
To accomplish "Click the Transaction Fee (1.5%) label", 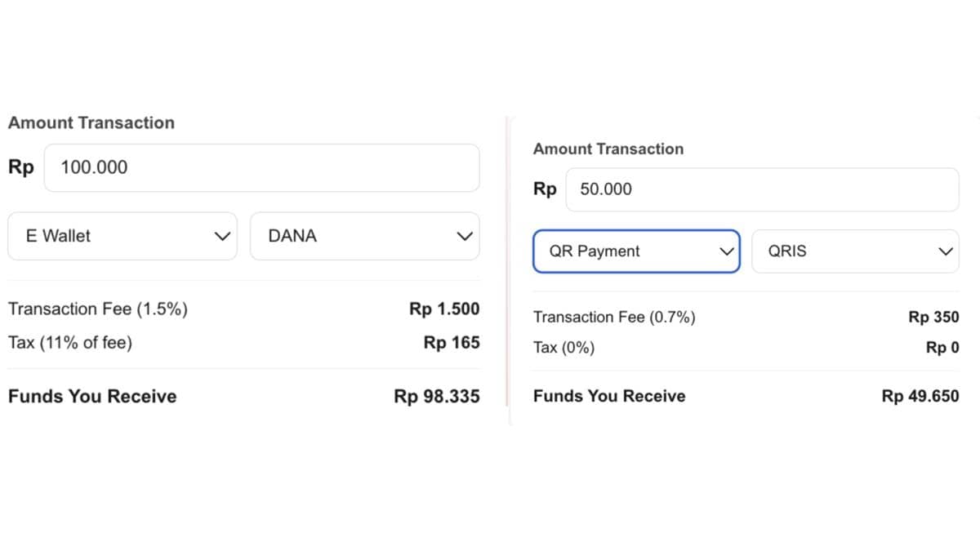I will pos(98,309).
